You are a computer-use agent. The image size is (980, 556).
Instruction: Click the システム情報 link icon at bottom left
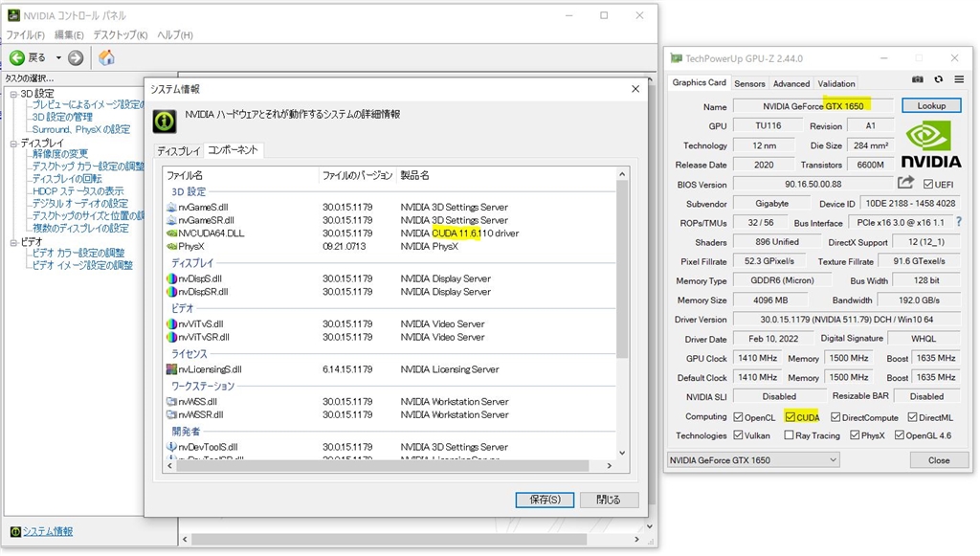(x=15, y=532)
